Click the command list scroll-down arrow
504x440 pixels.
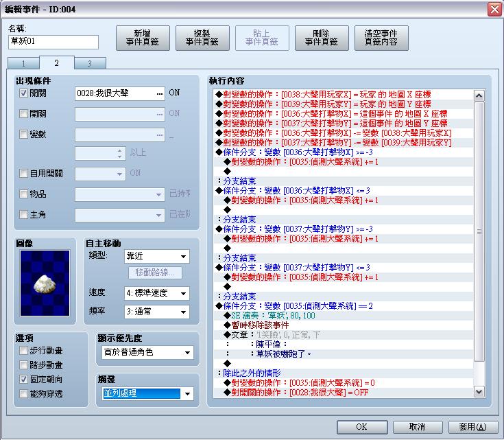(479, 392)
